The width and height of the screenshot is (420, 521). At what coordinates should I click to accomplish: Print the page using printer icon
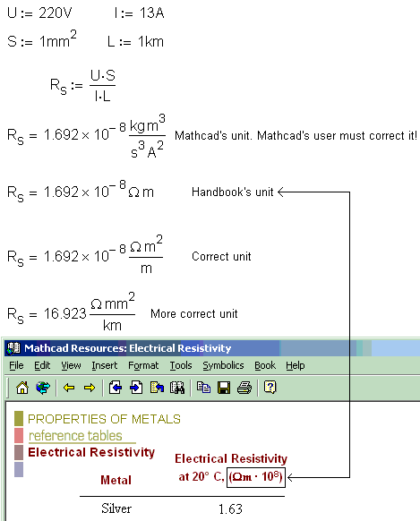(x=244, y=388)
